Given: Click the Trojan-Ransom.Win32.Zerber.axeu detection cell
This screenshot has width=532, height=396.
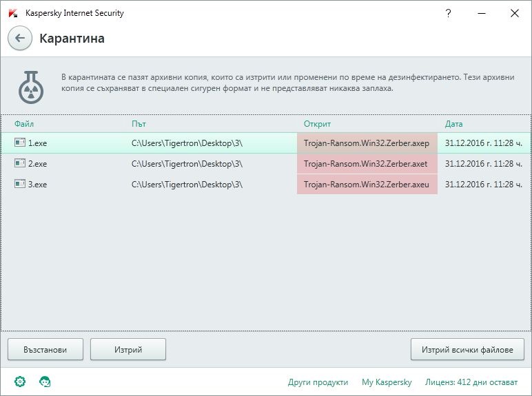Looking at the screenshot, I should 367,185.
